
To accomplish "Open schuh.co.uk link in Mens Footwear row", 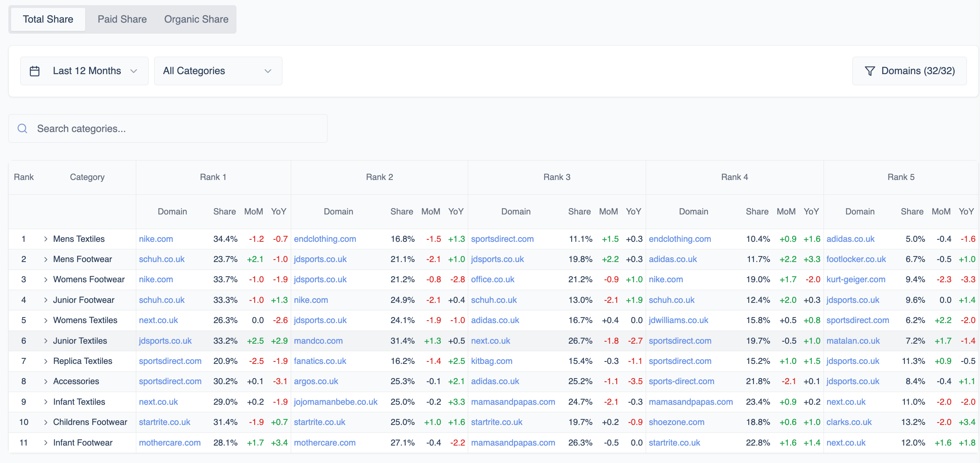I will click(162, 259).
